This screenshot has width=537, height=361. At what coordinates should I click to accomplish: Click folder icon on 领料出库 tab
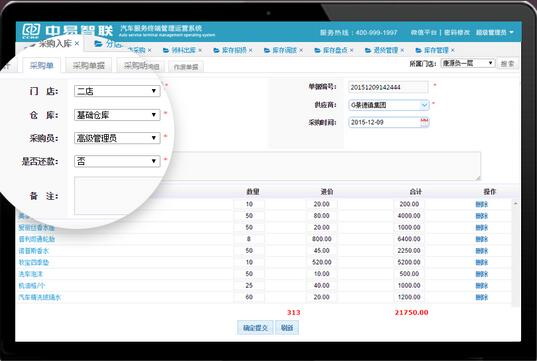(x=166, y=50)
